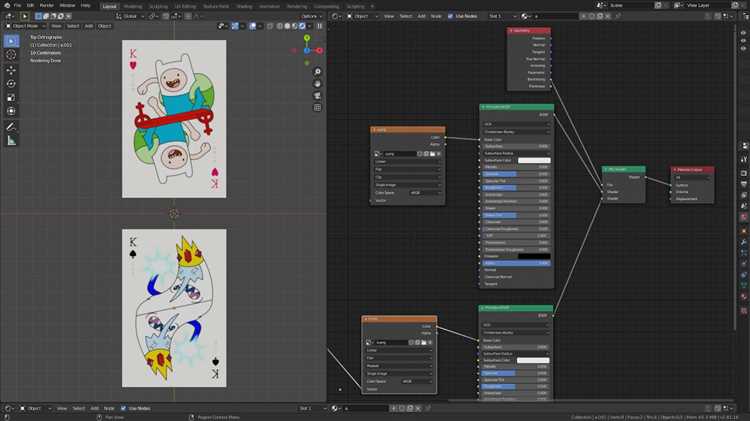
Task: Open Linear interpolation dropdown on upper texture node
Action: 408,162
